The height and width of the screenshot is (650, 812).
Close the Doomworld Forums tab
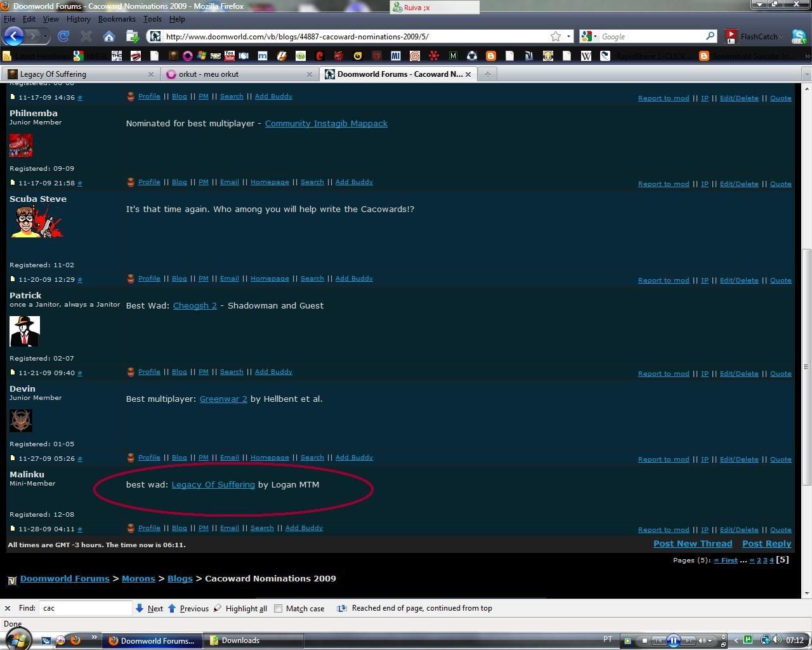[x=468, y=74]
